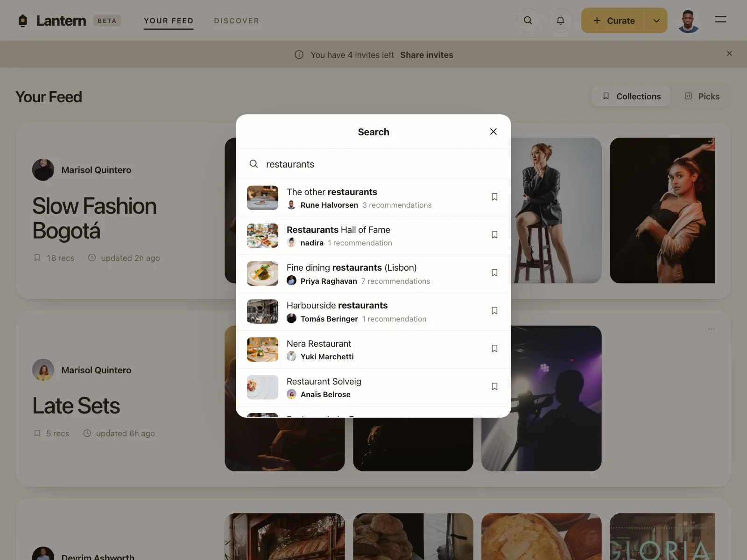Open the hamburger menu in the header

(x=720, y=20)
